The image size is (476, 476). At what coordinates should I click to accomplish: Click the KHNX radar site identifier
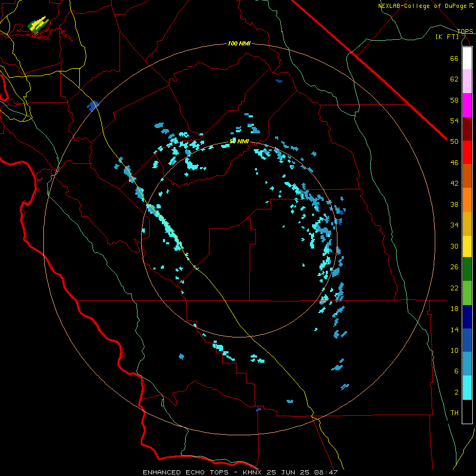253,472
